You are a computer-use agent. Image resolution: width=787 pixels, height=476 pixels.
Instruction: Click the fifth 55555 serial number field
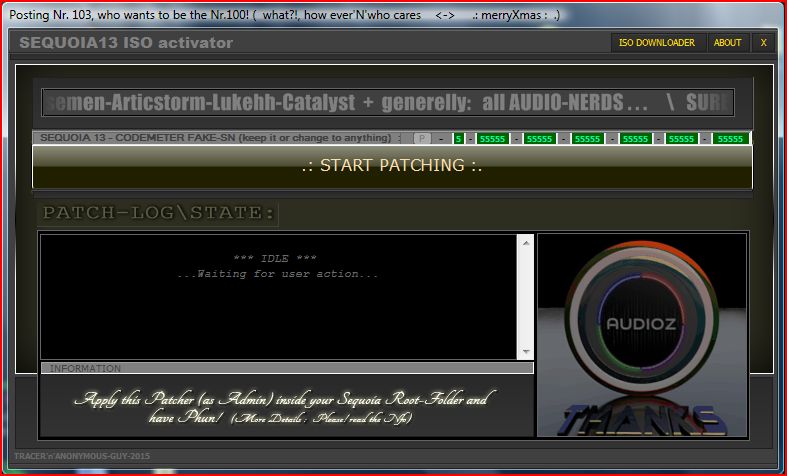(682, 139)
